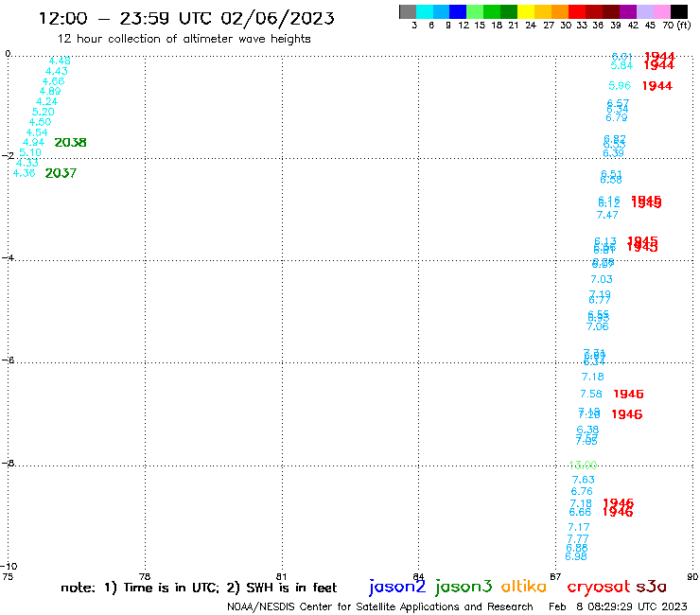Click the s3a satellite label
700x615 pixels.
coord(651,587)
